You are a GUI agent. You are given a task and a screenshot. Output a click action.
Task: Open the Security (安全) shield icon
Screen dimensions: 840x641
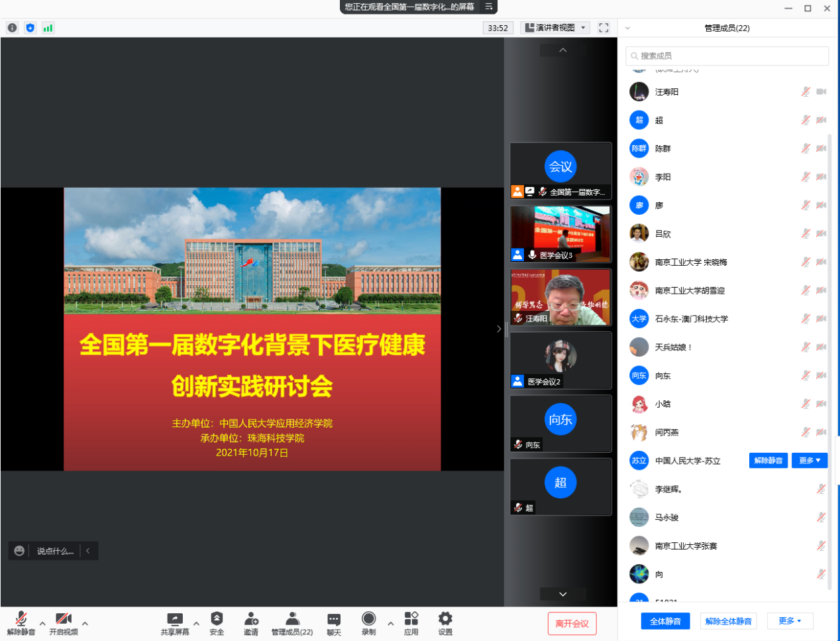[x=217, y=619]
